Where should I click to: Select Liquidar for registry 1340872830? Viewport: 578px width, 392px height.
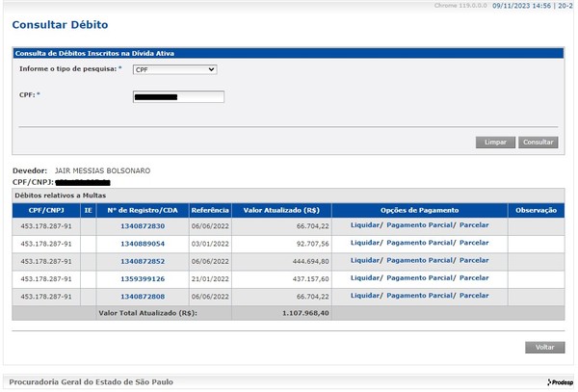(x=364, y=225)
